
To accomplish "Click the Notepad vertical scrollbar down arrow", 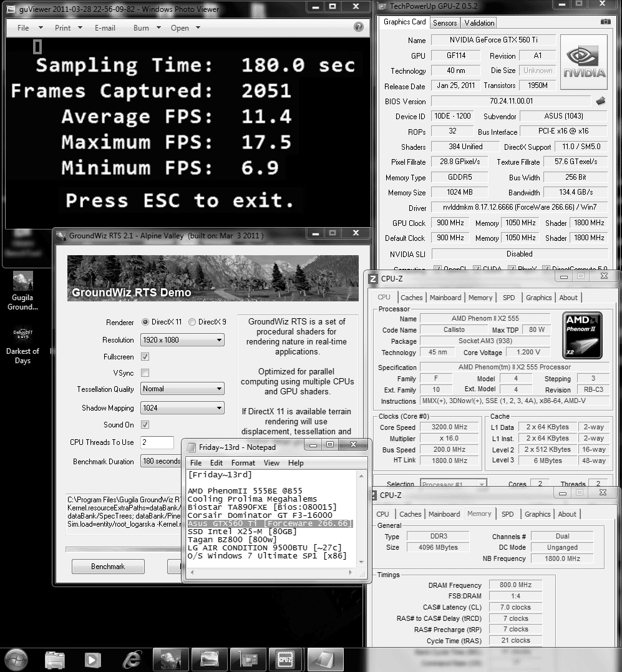I will [361, 562].
